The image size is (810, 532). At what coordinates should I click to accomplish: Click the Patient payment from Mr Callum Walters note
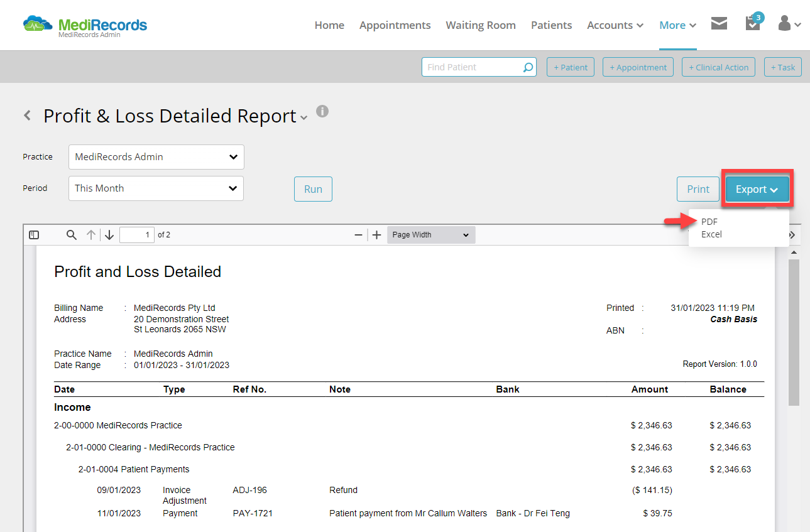coord(408,513)
